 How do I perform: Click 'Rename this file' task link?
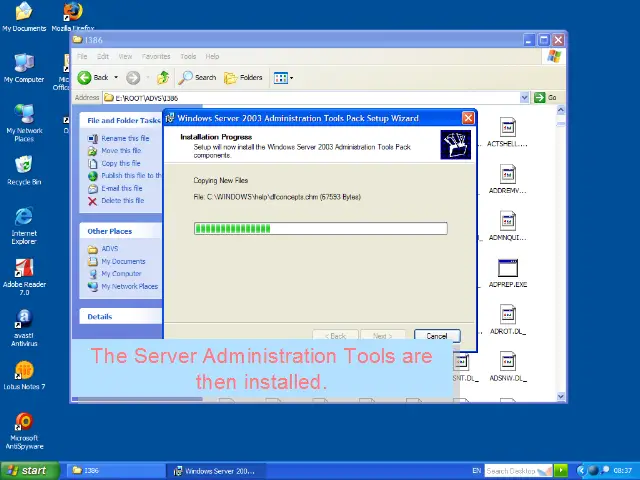coord(125,138)
